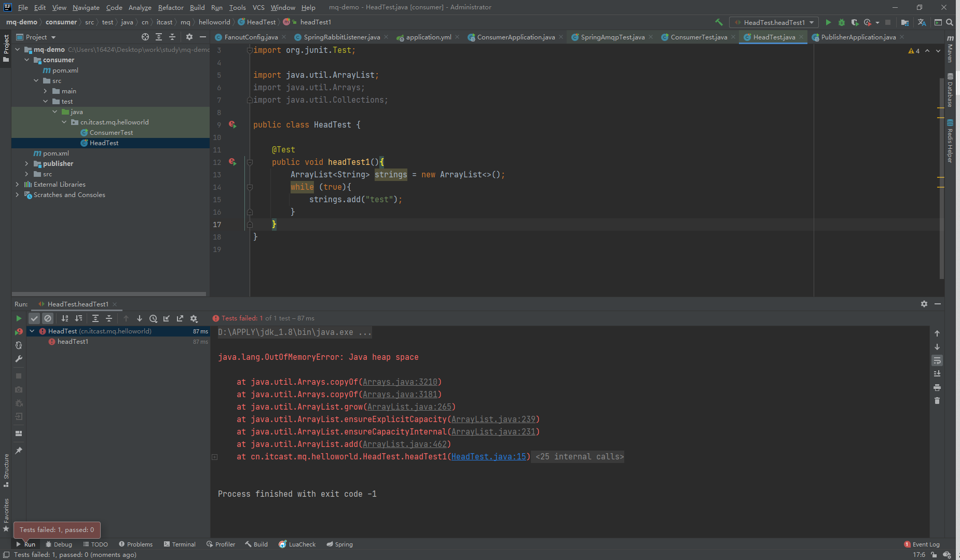Select ConsumerTest in project tree
960x560 pixels.
coord(111,133)
